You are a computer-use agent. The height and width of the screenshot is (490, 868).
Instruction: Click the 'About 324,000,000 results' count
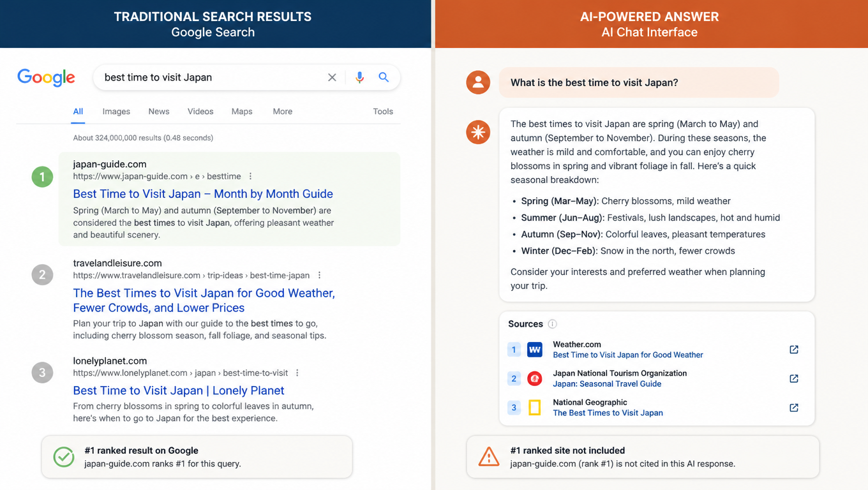click(143, 138)
